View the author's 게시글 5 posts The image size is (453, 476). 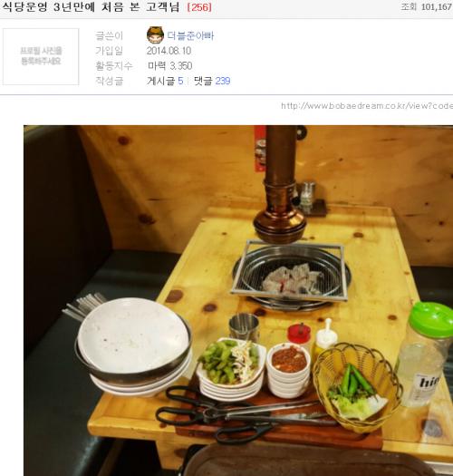coord(165,81)
